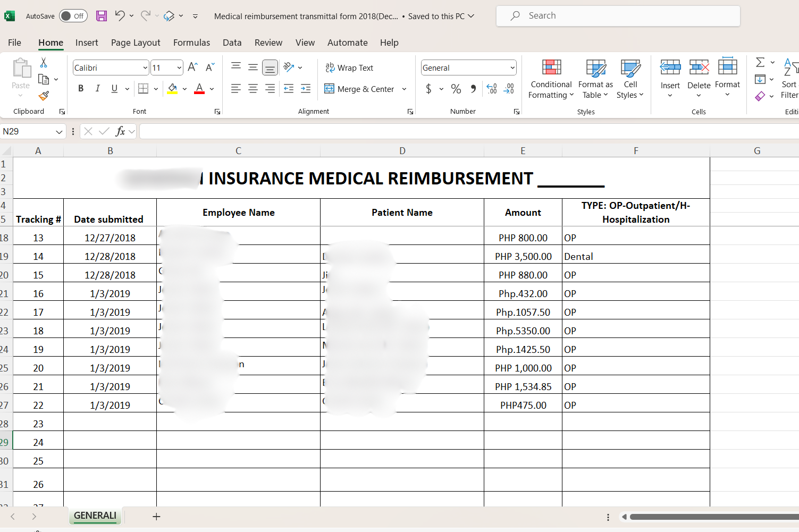The height and width of the screenshot is (532, 799).
Task: Open Format as Table dropdown
Action: (x=595, y=79)
